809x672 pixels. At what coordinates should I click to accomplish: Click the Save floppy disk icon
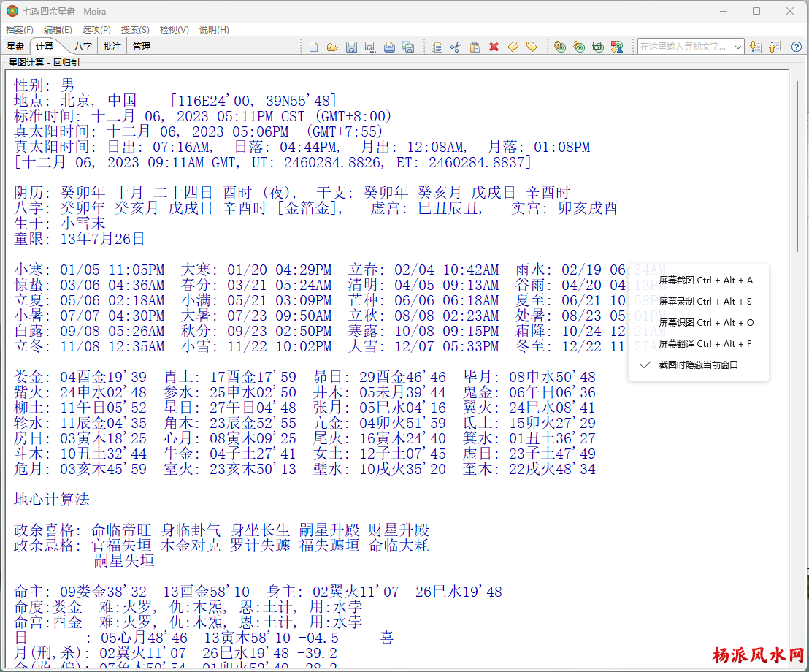click(351, 47)
